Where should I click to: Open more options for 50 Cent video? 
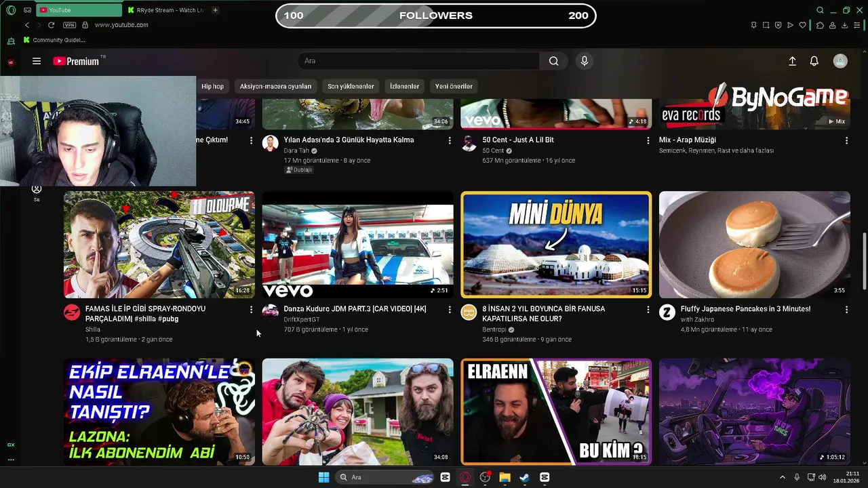[x=648, y=140]
